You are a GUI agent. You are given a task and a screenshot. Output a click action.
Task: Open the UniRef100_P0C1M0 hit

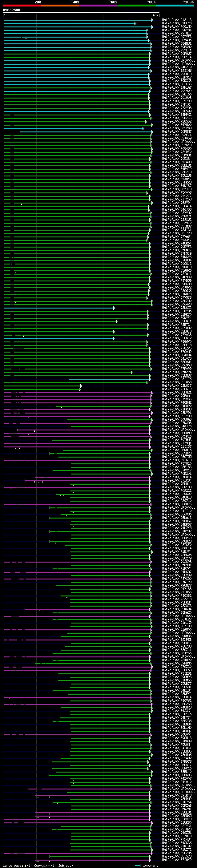tap(177, 26)
